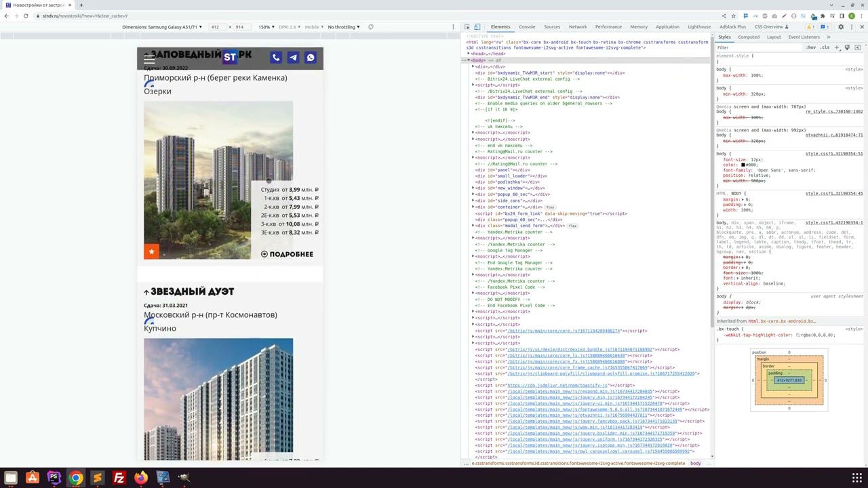Open FileZilla from the dock
The width and height of the screenshot is (868, 488).
pos(119,477)
